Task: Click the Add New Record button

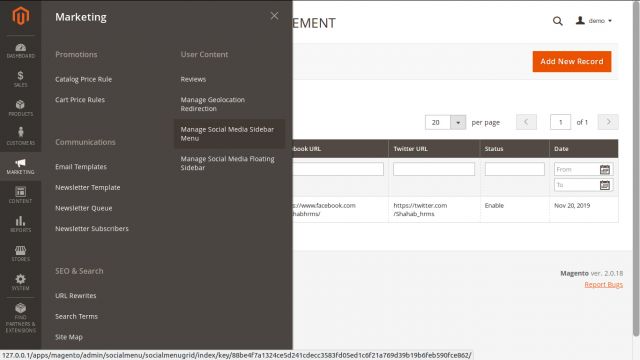Action: point(572,62)
